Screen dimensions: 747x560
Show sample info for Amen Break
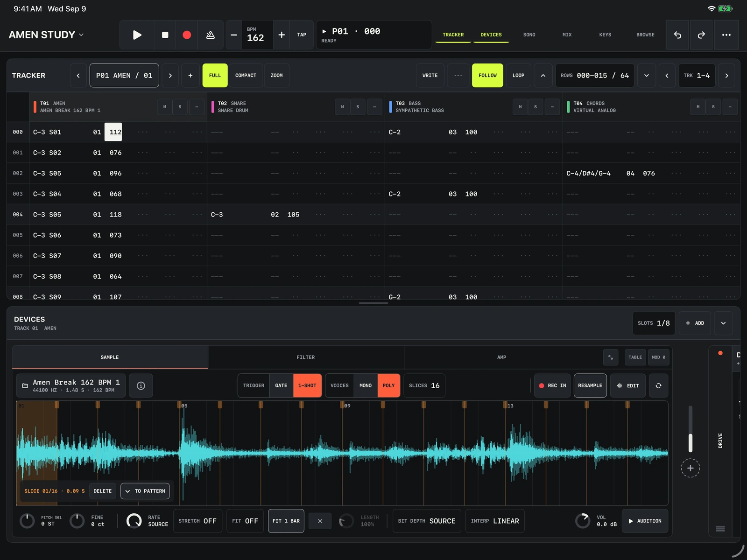click(141, 385)
